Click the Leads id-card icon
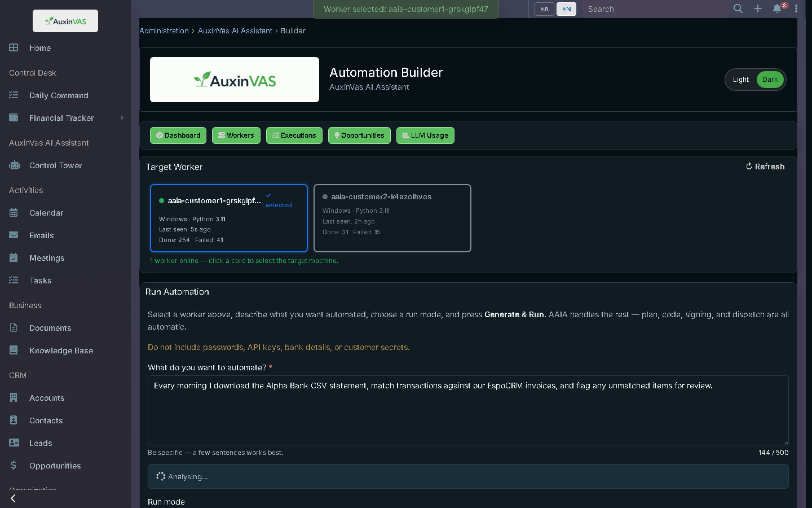 pos(14,443)
